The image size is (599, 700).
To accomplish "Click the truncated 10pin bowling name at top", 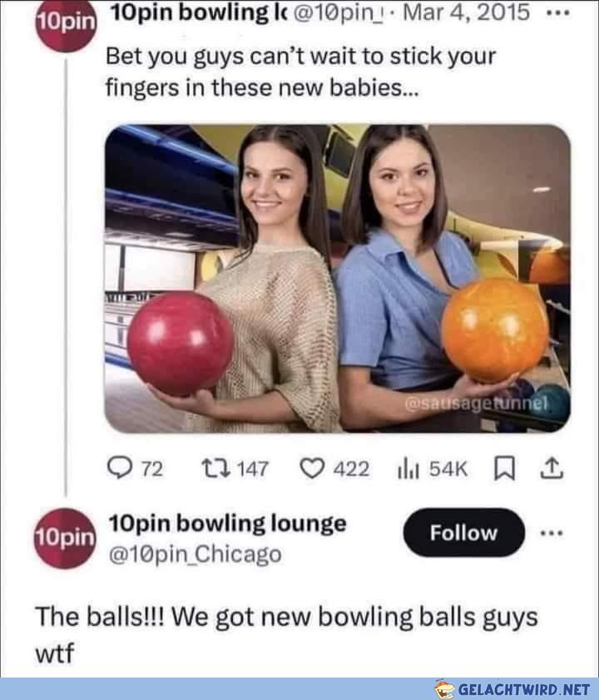I will [x=199, y=12].
